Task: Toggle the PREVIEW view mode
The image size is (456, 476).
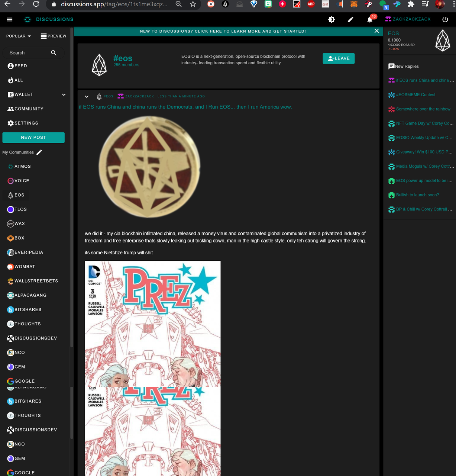Action: pyautogui.click(x=54, y=36)
